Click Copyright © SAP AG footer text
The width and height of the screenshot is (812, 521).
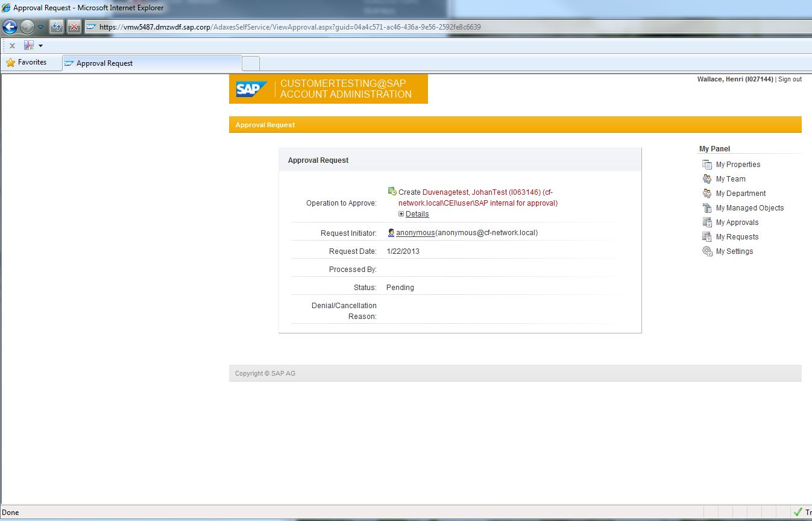pos(265,373)
